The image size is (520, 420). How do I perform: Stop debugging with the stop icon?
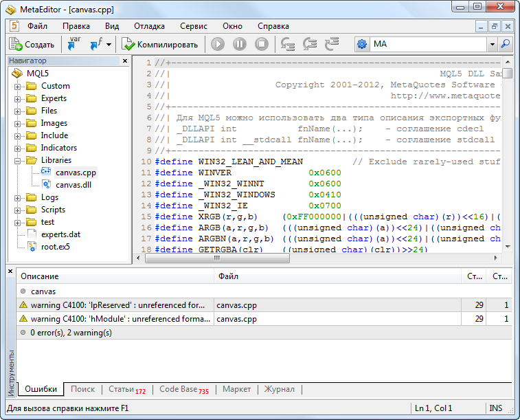click(x=262, y=44)
